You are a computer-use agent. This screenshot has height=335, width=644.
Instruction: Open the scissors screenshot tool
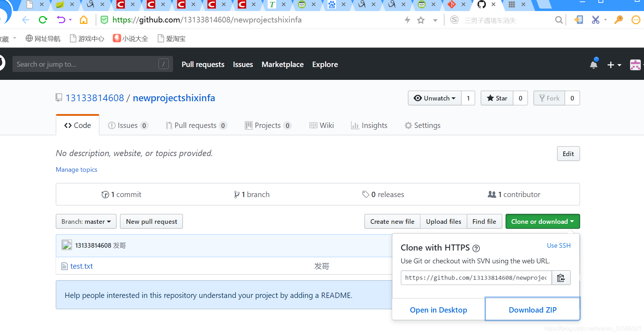coord(595,20)
